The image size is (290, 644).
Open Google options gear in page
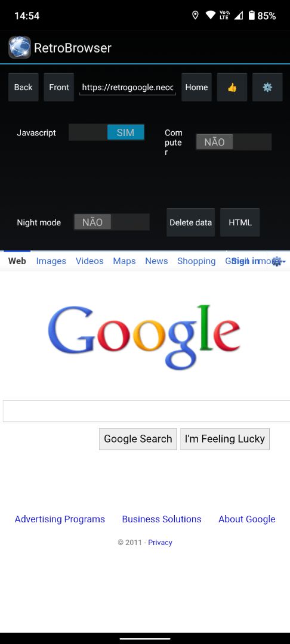point(277,261)
